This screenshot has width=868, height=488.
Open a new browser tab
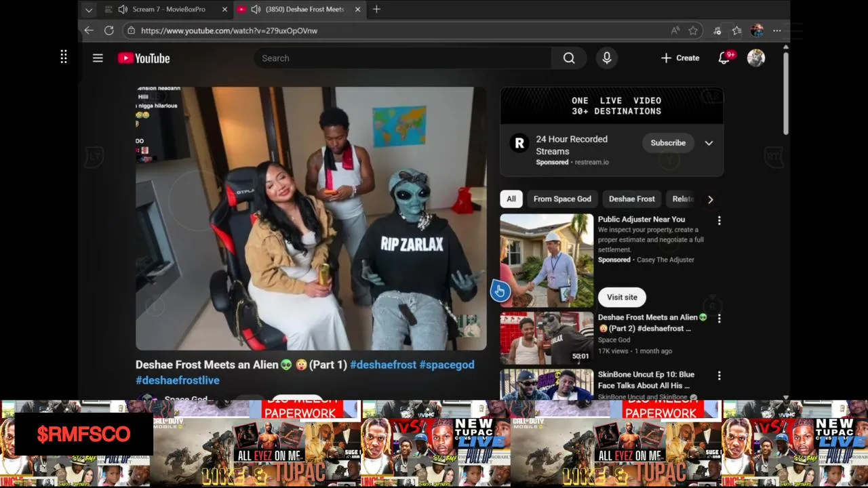[x=376, y=9]
